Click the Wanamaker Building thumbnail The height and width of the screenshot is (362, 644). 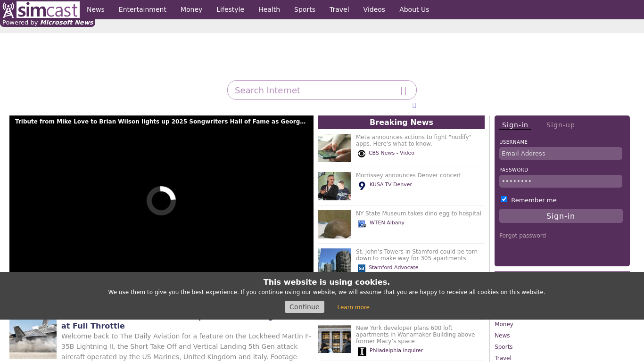(x=335, y=339)
